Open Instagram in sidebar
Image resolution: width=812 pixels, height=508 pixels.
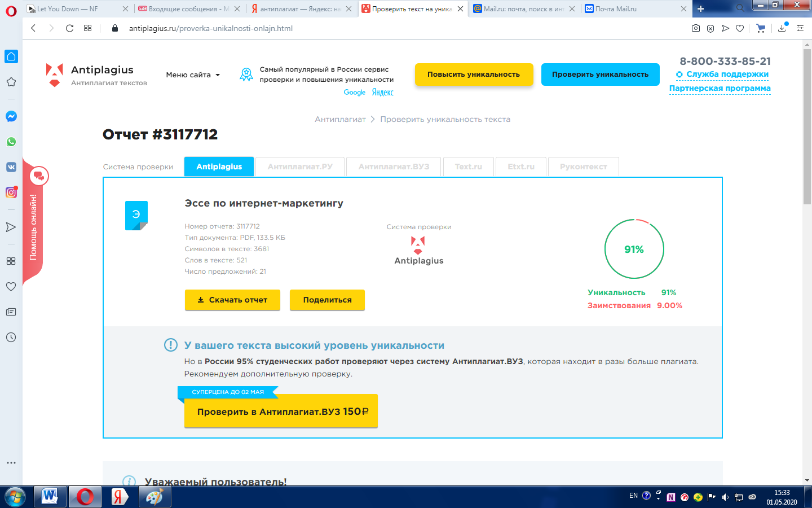pos(11,192)
